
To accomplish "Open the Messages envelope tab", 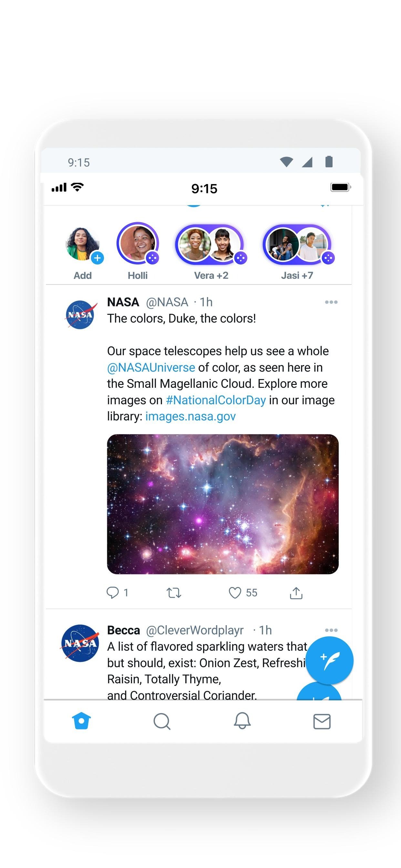I will click(322, 721).
